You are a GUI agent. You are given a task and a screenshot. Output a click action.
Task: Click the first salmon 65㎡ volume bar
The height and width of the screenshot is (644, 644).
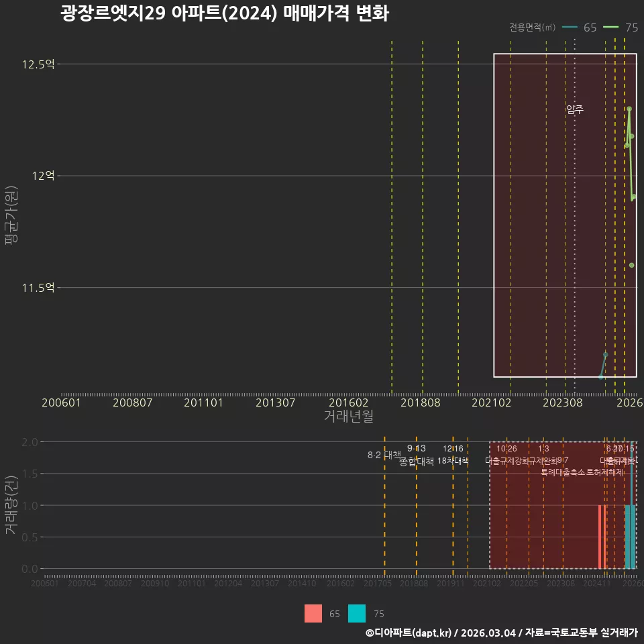[x=600, y=537]
